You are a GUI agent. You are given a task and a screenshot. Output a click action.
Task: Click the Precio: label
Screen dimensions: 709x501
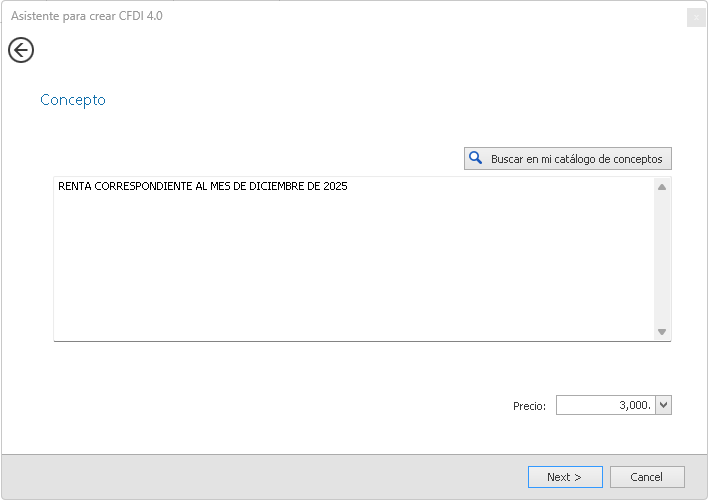[x=529, y=406]
